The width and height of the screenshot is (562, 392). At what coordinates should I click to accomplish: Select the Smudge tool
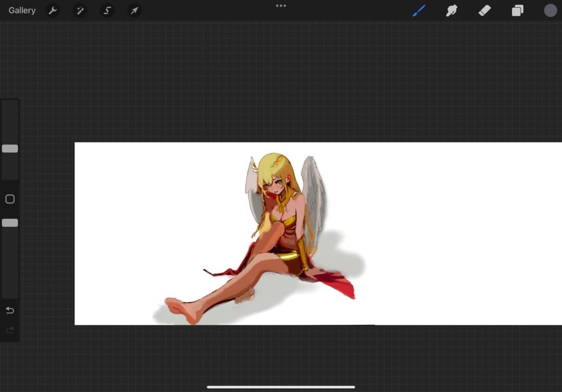coord(452,10)
